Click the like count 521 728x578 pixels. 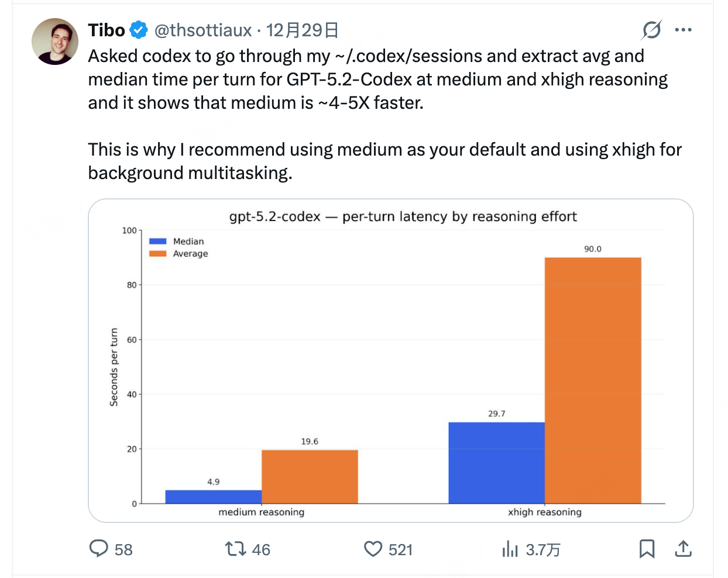point(400,550)
